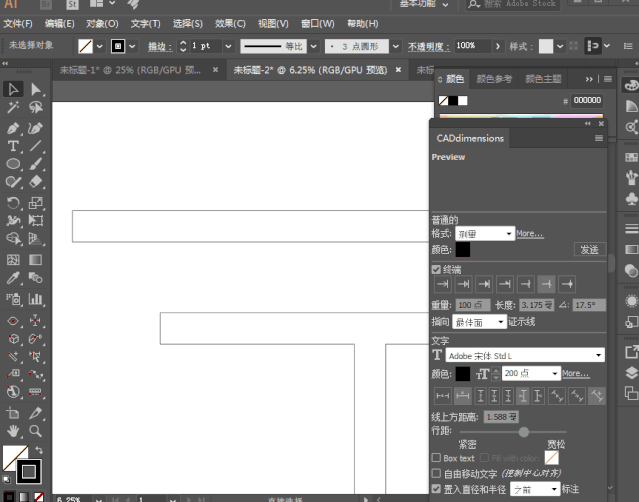Switch to the 颜色参考 tab
This screenshot has width=639, height=502.
pos(494,79)
